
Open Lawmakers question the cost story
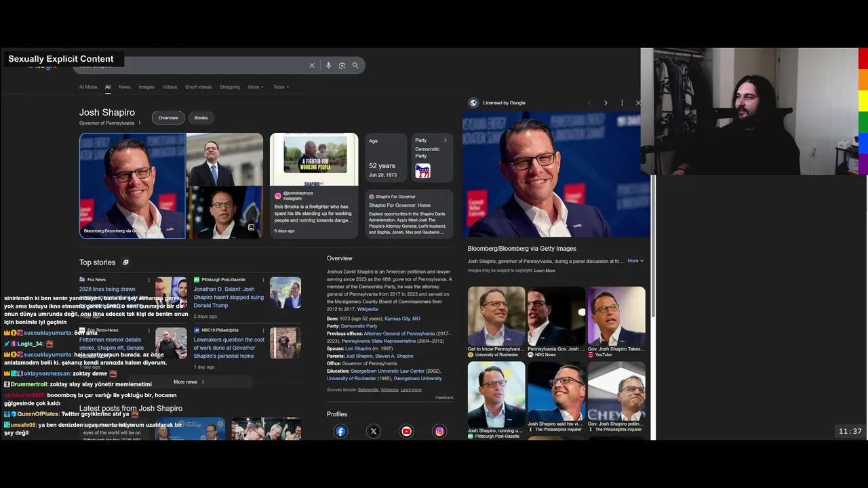(x=229, y=348)
